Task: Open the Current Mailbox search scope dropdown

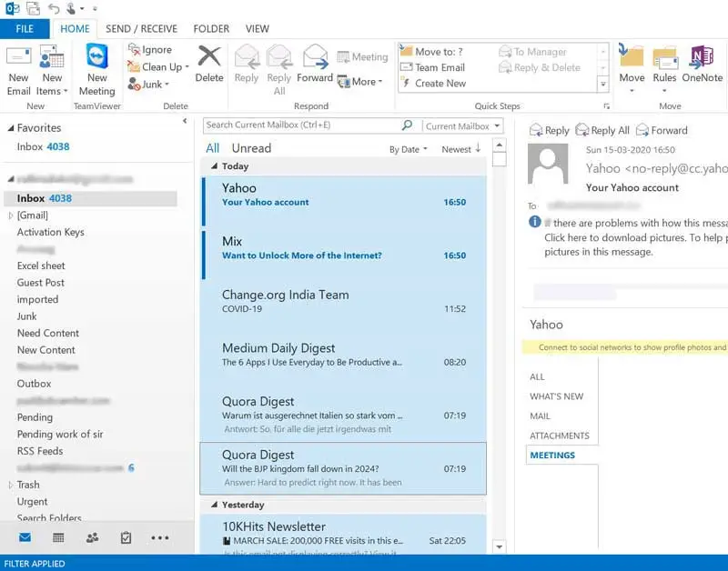Action: (x=458, y=125)
